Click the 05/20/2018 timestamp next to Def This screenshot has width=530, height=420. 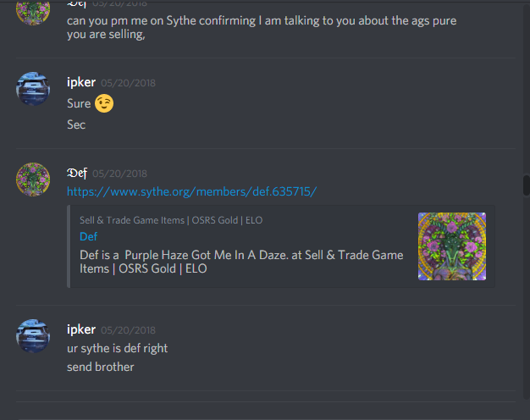pos(119,174)
